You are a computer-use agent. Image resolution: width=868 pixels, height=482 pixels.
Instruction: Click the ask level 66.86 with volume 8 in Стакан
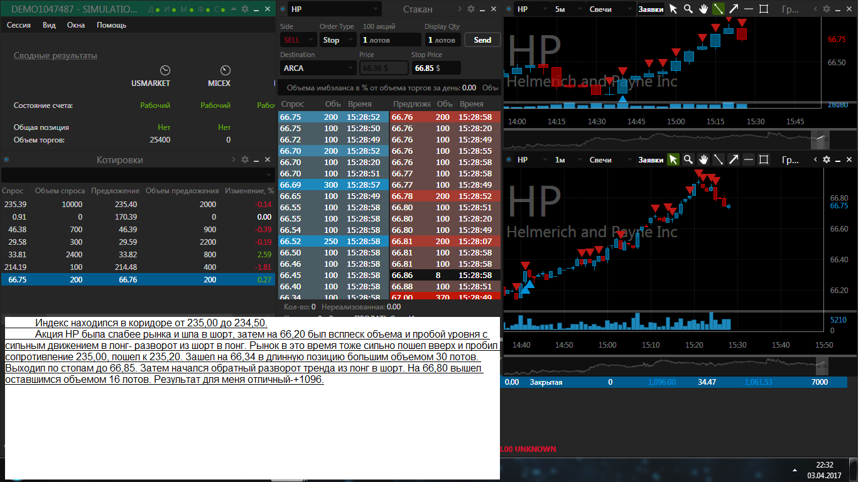pyautogui.click(x=446, y=275)
